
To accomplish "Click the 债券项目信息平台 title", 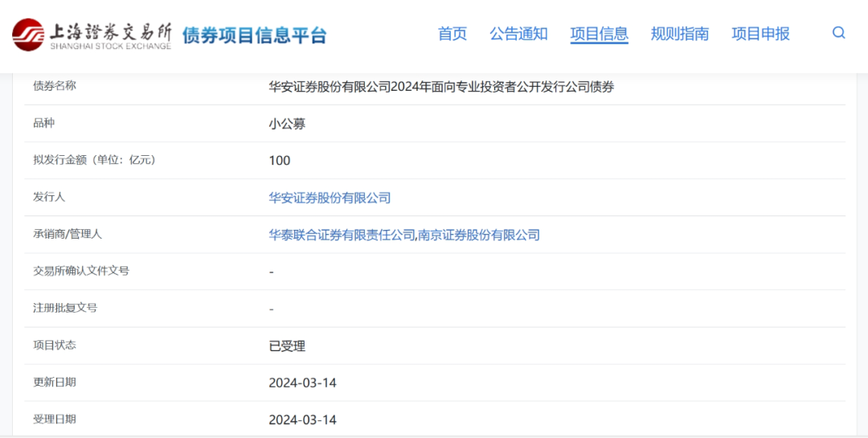I will 255,35.
